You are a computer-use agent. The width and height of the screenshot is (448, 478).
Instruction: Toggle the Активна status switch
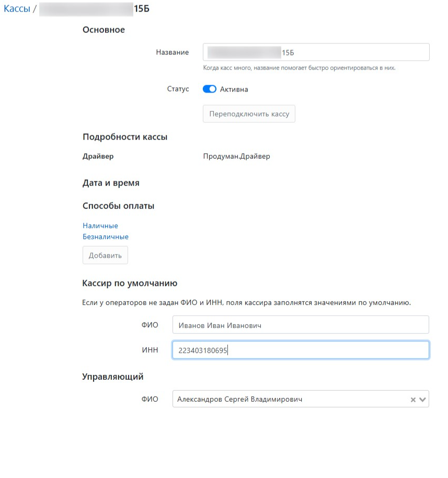pos(209,89)
